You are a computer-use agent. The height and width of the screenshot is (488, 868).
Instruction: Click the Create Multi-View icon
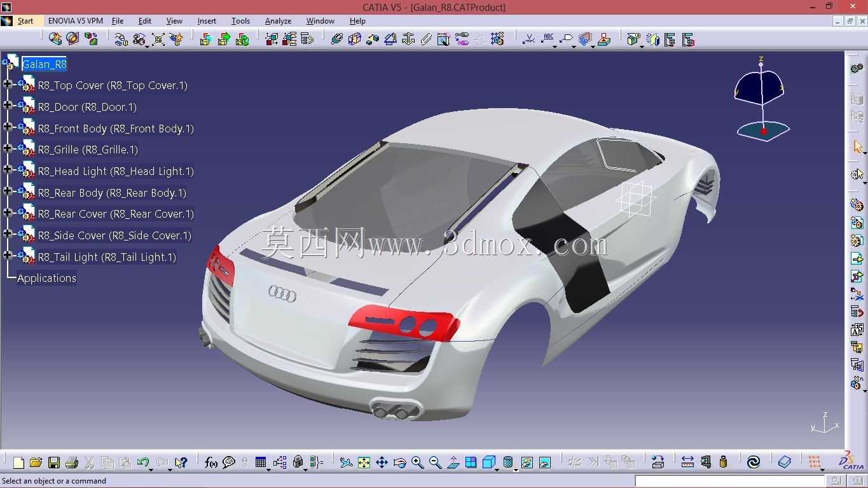pyautogui.click(x=471, y=463)
